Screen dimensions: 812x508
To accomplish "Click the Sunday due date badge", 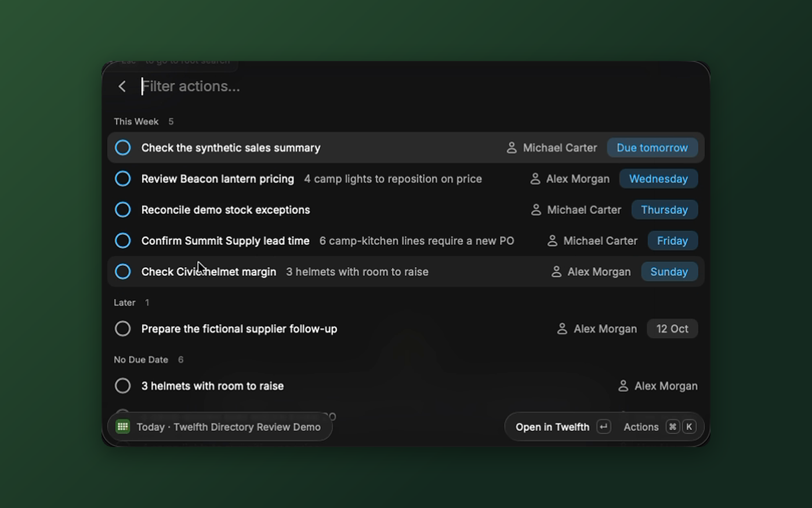I will point(669,271).
